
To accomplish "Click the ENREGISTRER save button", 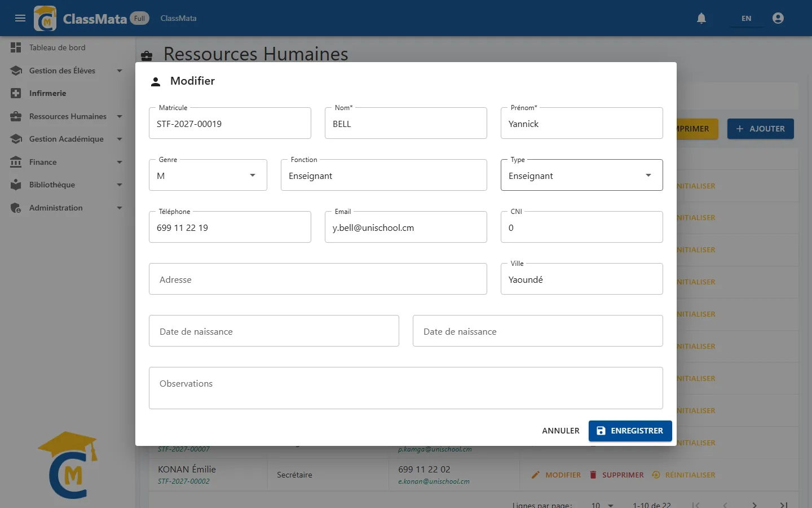I will click(x=630, y=431).
